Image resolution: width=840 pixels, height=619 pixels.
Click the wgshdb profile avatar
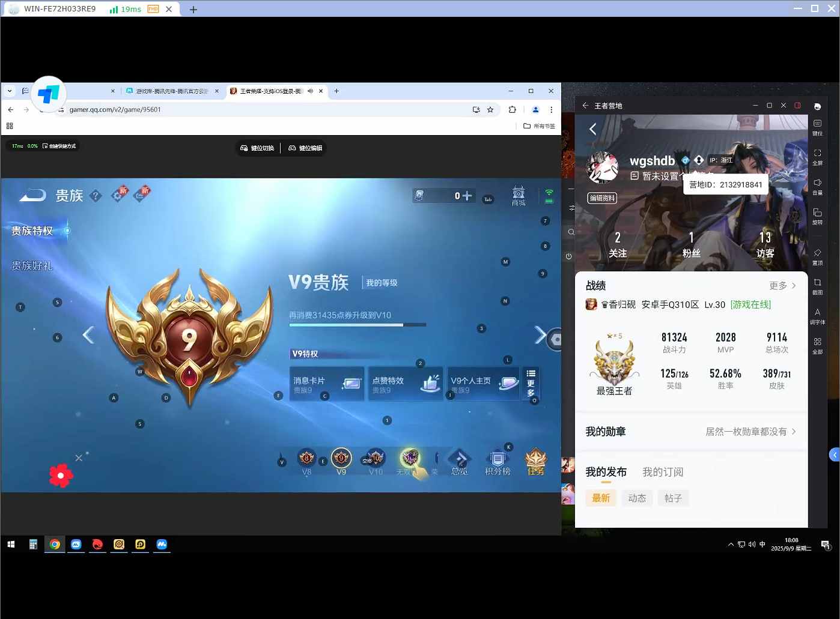pos(602,168)
